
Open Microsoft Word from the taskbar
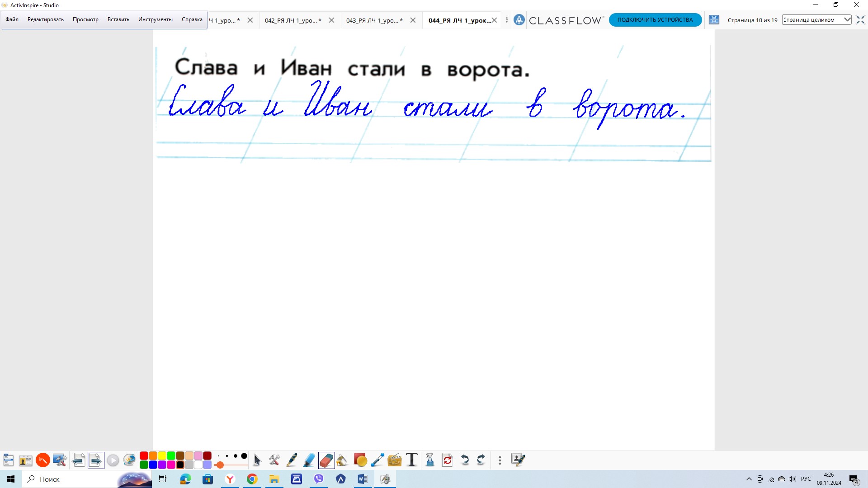point(363,479)
